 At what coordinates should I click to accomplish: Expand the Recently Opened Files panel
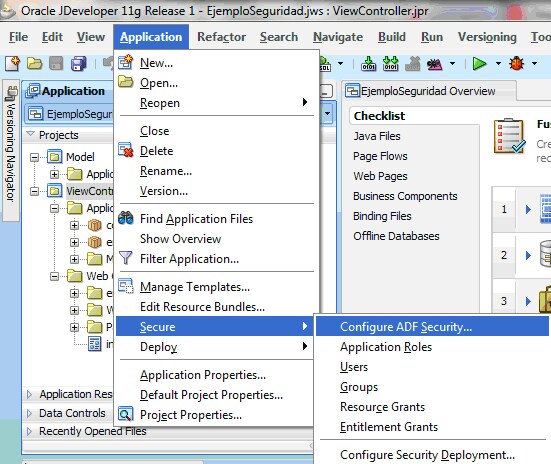(x=29, y=431)
